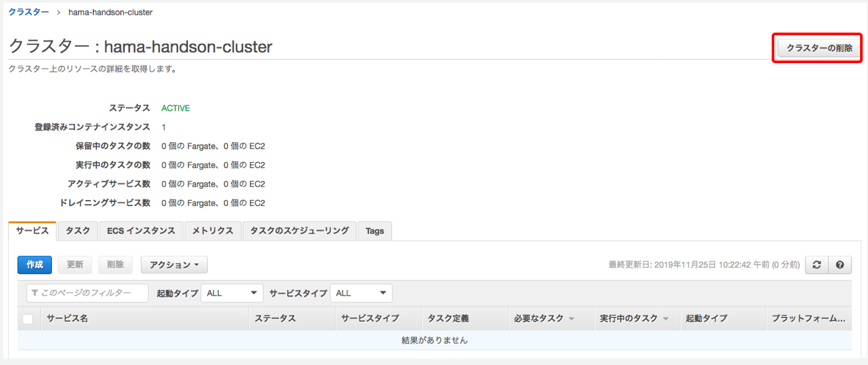Viewport: 868px width, 365px height.
Task: Click the 保留中のタスクの数 label
Action: click(x=113, y=146)
